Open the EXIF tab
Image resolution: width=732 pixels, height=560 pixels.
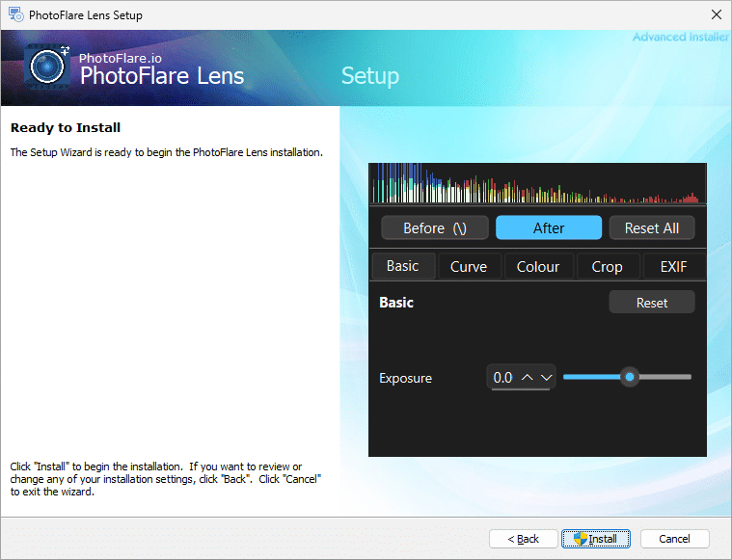point(673,266)
